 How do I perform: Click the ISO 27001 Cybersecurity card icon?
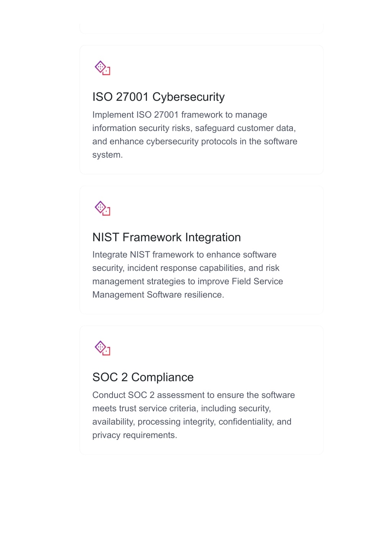pos(103,68)
